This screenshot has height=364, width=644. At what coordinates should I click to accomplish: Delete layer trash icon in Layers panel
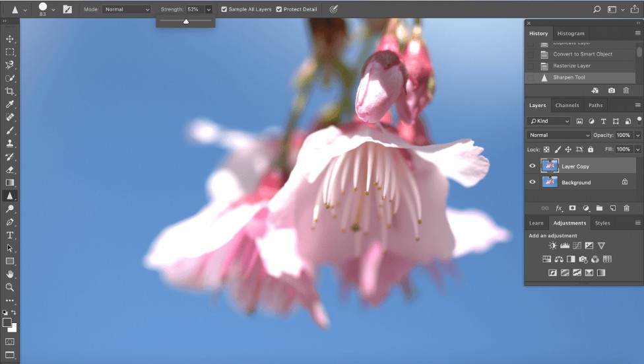click(x=627, y=208)
